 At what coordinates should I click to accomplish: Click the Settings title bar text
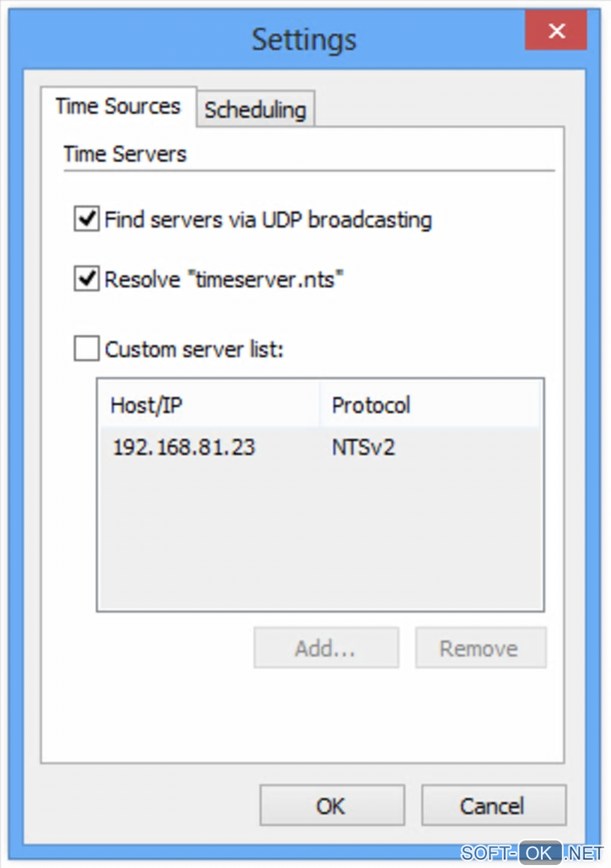click(x=304, y=40)
